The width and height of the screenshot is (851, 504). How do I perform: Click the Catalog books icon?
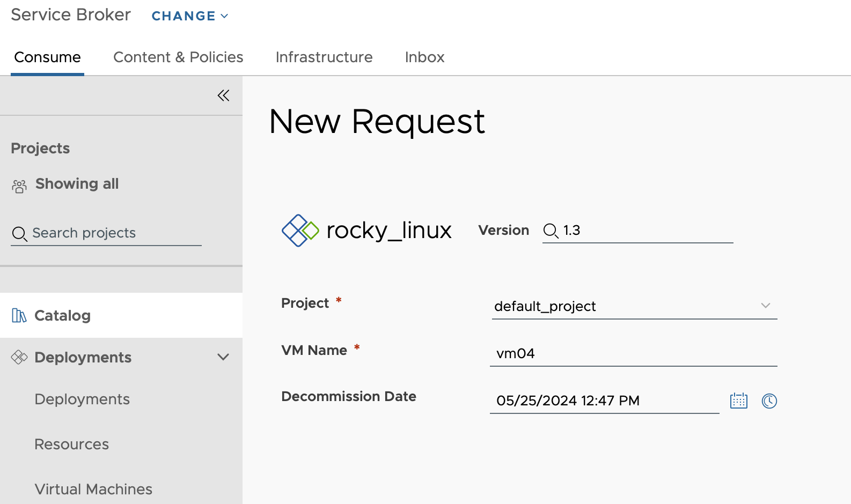19,315
